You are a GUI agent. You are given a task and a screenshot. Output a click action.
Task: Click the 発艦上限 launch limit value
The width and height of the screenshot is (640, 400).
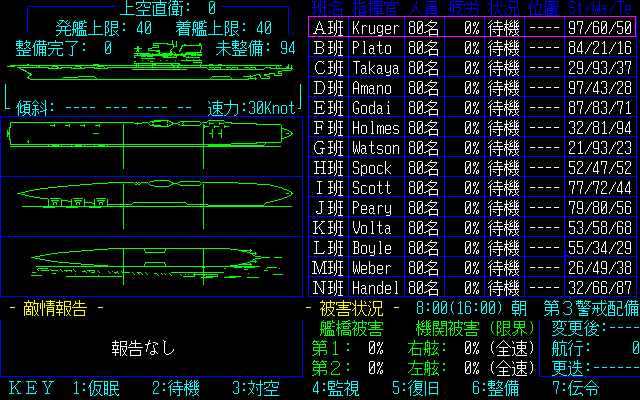click(144, 28)
